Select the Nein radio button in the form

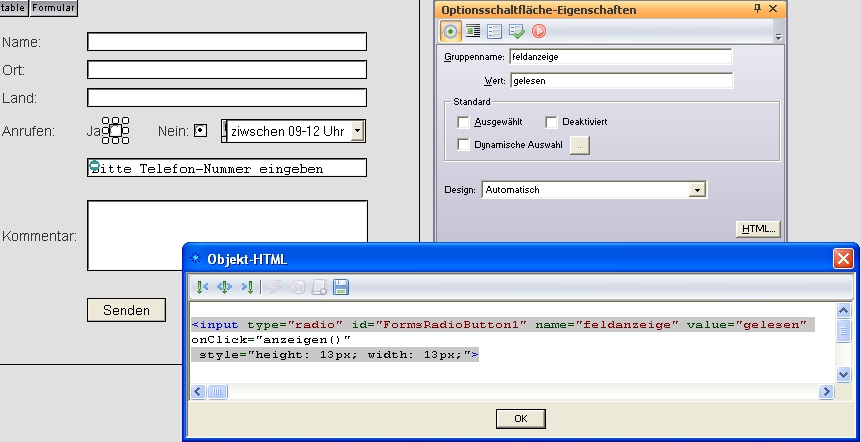tap(201, 130)
